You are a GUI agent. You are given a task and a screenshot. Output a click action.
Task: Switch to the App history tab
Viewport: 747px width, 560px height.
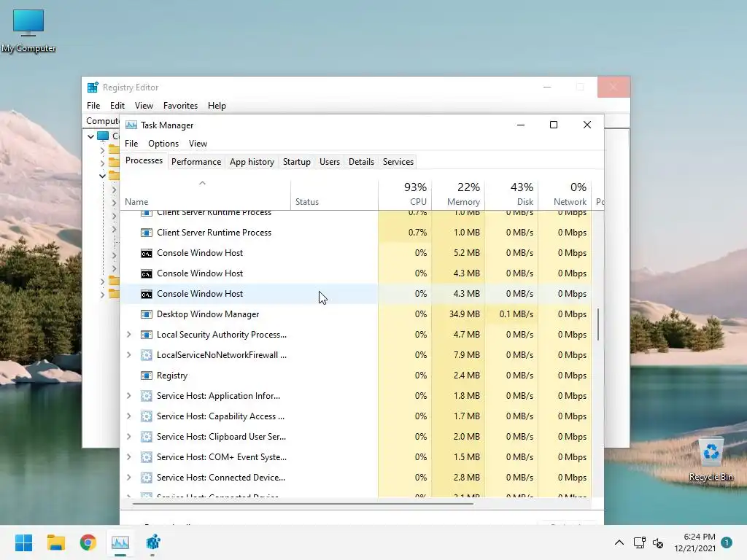(x=252, y=162)
